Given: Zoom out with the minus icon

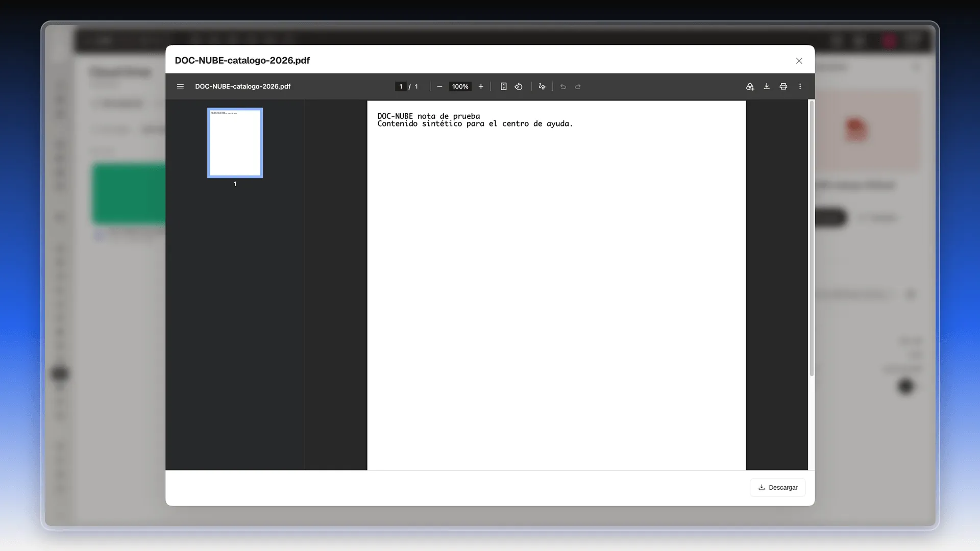Looking at the screenshot, I should pos(439,87).
